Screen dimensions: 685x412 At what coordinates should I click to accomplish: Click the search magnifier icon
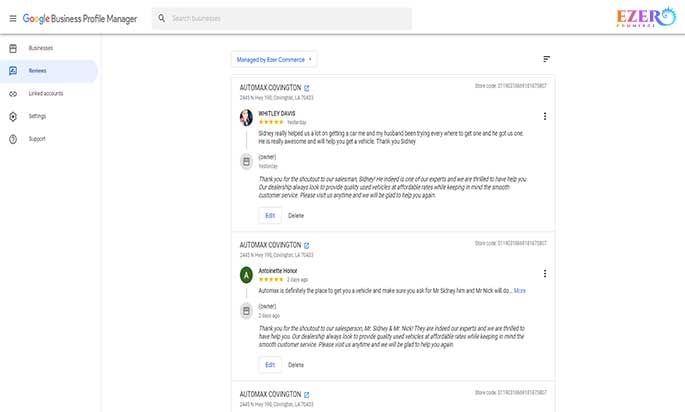click(162, 18)
